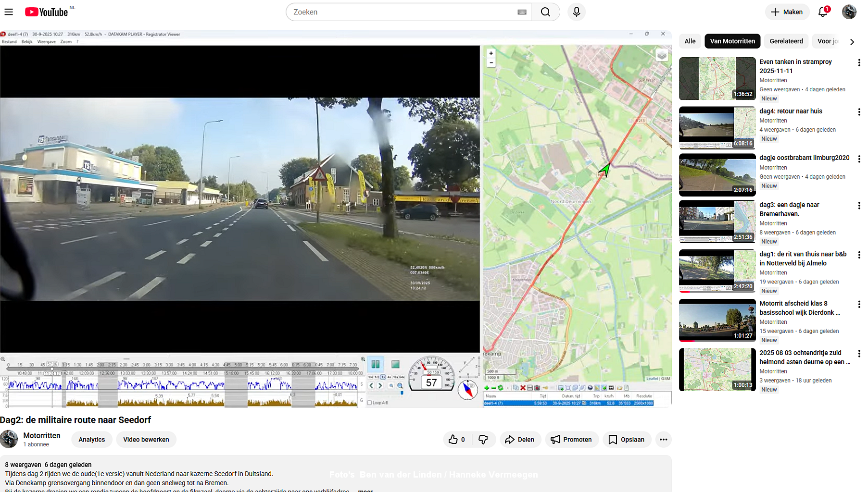Select the Gerelateerd filter chip
The height and width of the screenshot is (492, 868).
tap(786, 41)
